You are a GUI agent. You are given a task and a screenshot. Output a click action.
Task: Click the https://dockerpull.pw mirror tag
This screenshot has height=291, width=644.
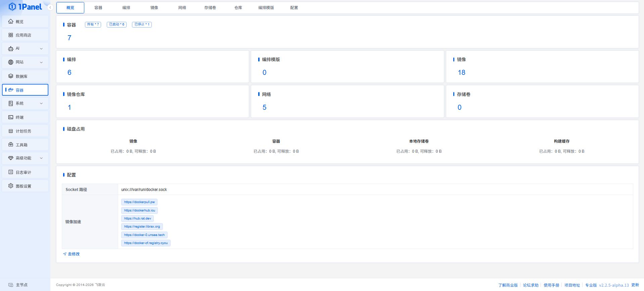point(139,202)
